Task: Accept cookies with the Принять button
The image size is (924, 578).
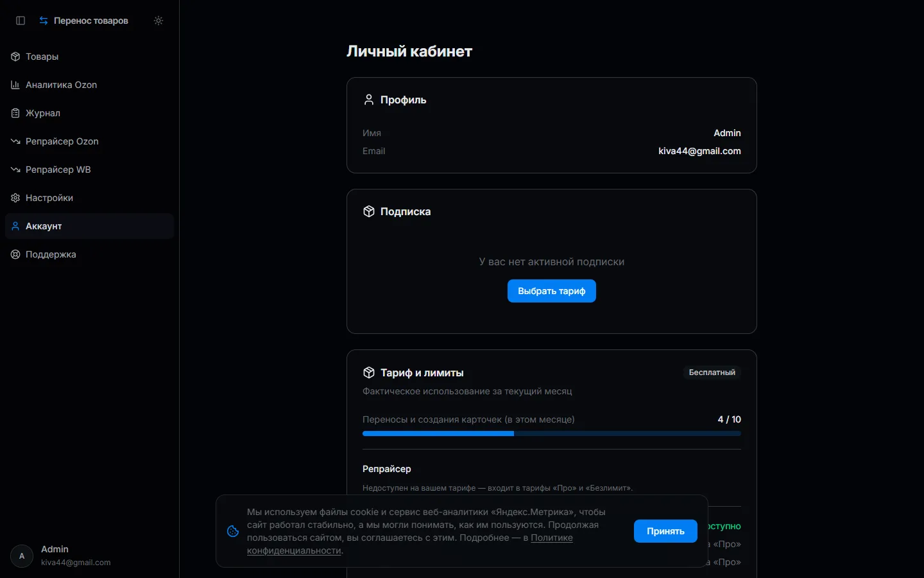Action: click(665, 531)
